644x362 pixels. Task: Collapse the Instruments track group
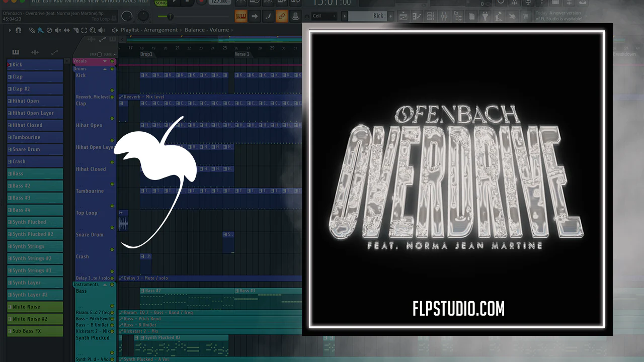(x=105, y=285)
